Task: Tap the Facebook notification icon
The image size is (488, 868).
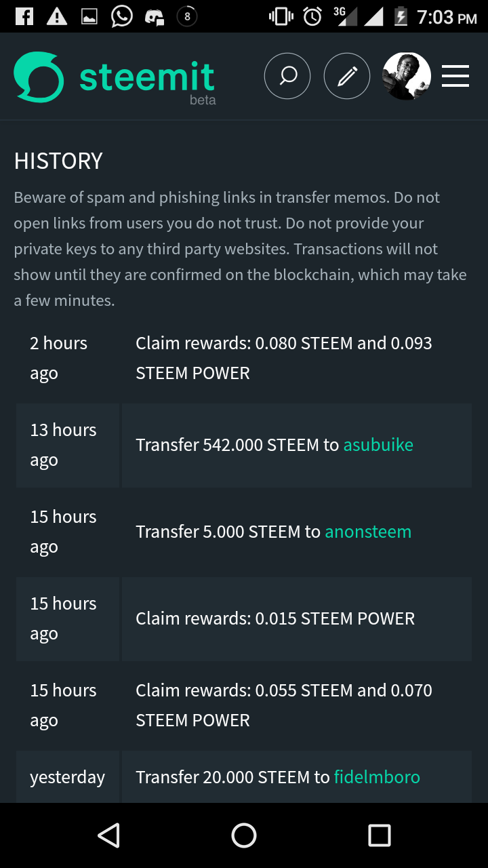Action: tap(24, 16)
